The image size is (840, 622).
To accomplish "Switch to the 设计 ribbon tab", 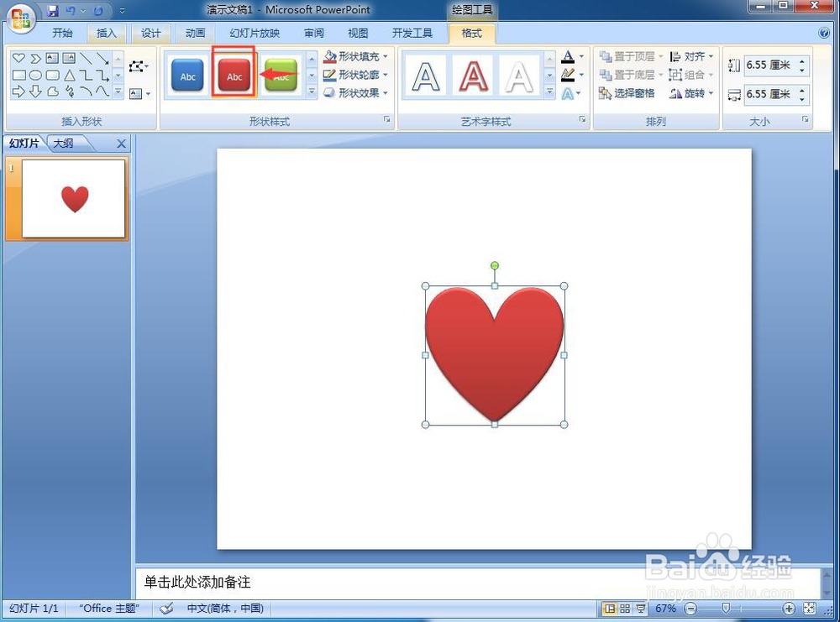I will (150, 34).
